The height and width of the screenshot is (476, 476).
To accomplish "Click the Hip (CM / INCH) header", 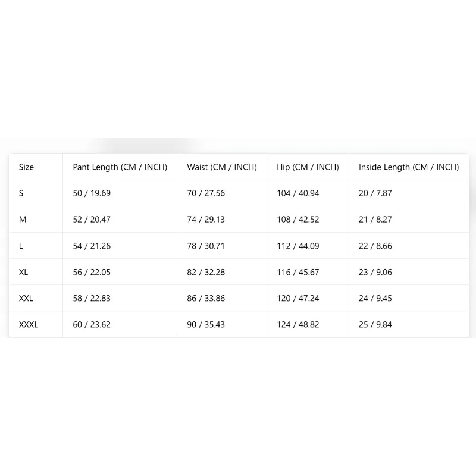I will (x=308, y=167).
